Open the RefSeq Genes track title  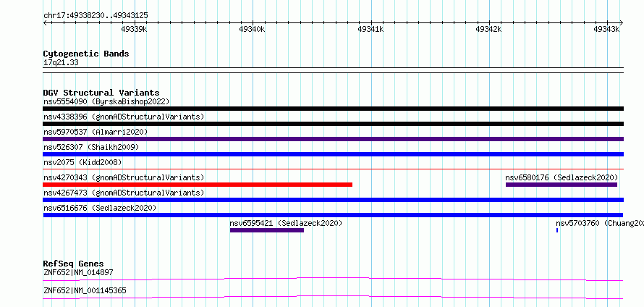click(x=73, y=264)
